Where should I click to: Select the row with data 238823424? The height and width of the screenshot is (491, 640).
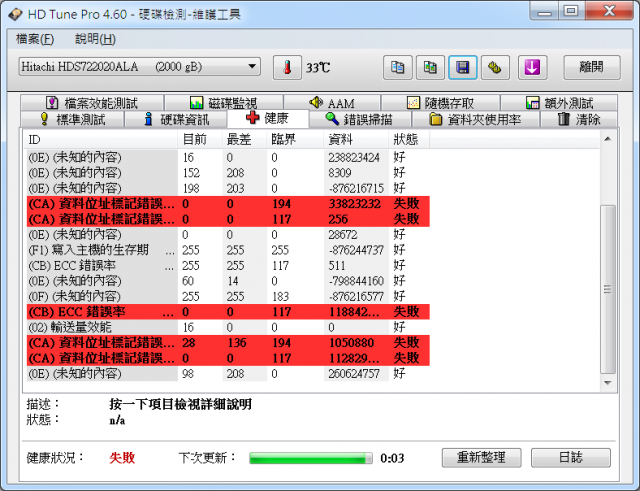(x=228, y=158)
